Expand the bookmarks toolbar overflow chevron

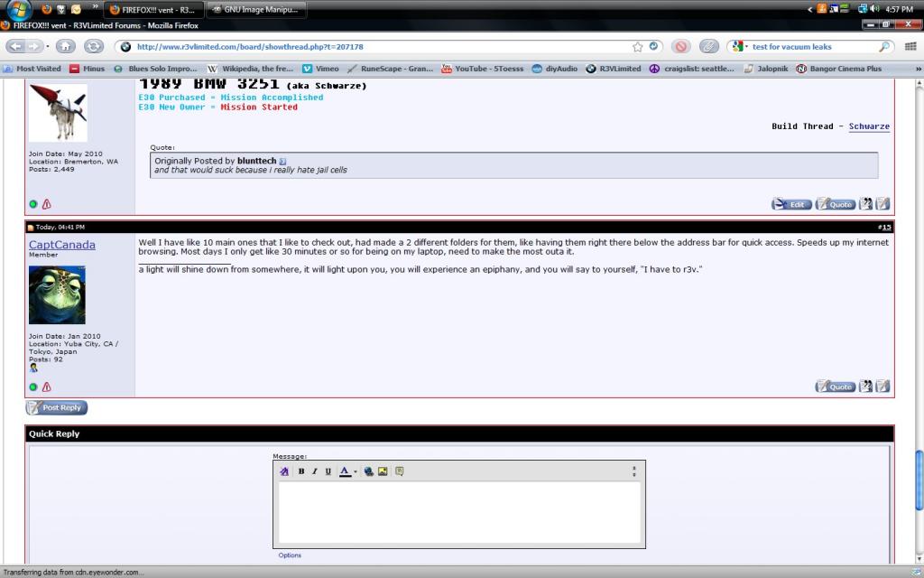click(x=917, y=69)
